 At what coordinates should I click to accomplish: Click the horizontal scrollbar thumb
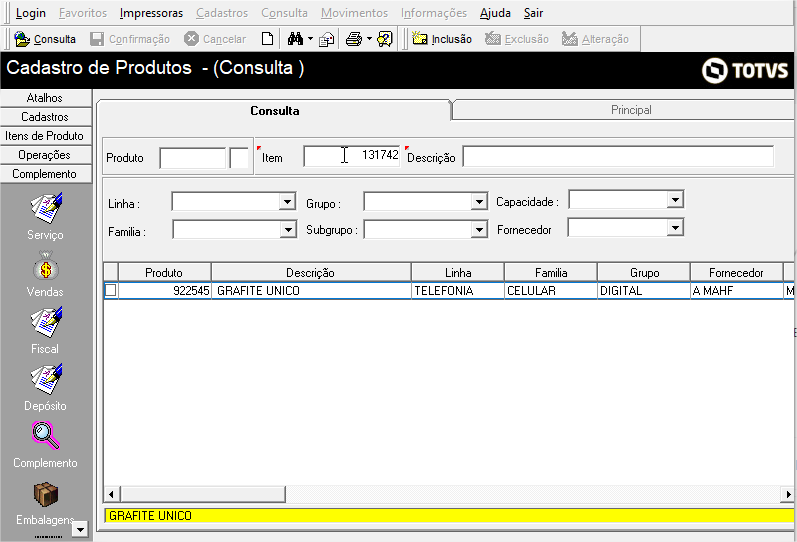tap(203, 494)
